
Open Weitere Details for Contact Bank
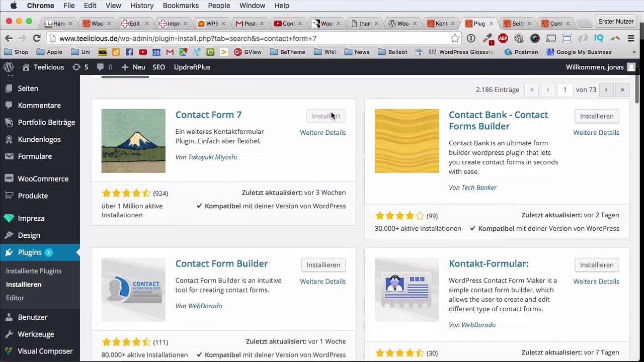click(596, 133)
